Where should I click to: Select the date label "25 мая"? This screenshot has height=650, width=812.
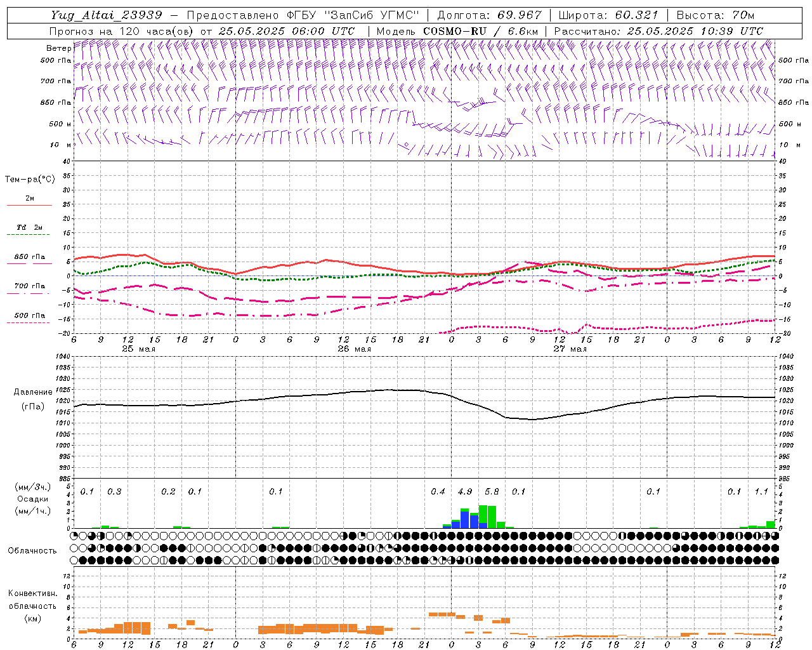(x=138, y=349)
